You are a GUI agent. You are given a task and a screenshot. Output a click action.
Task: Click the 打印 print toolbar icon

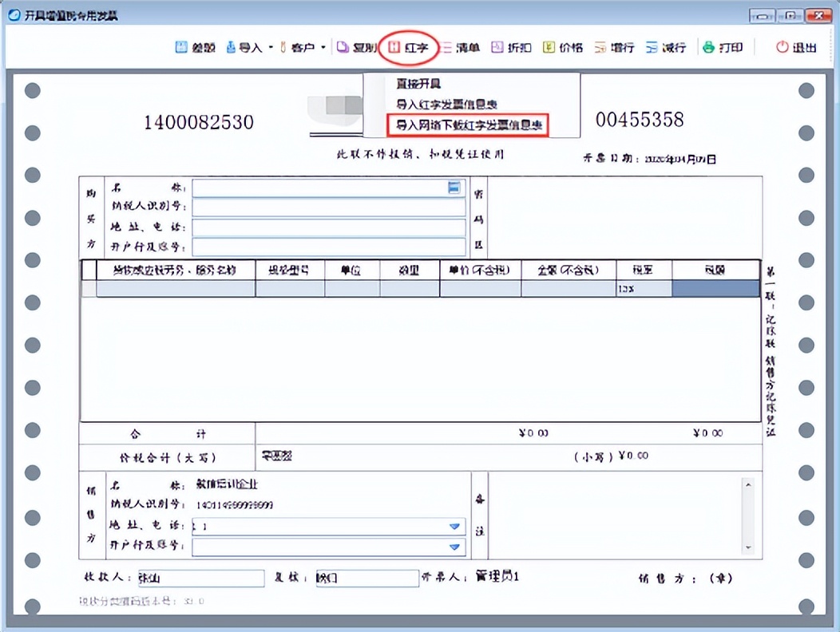727,47
